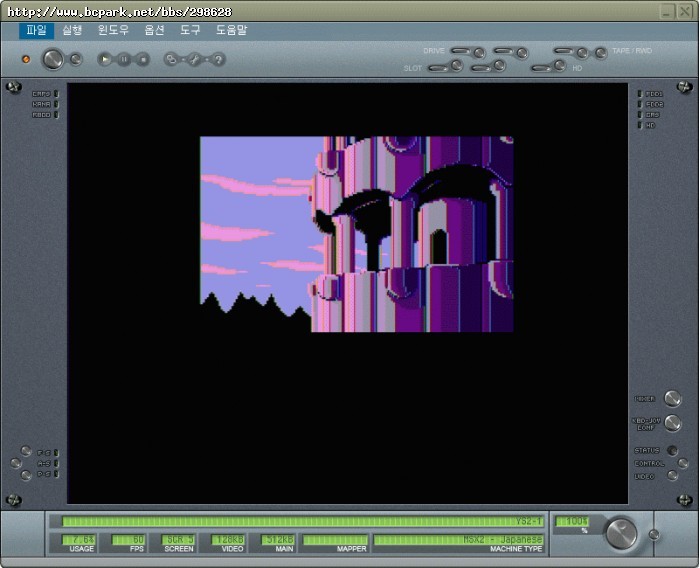This screenshot has height=568, width=700.
Task: Toggle the A-S switch knob
Action: (16, 463)
